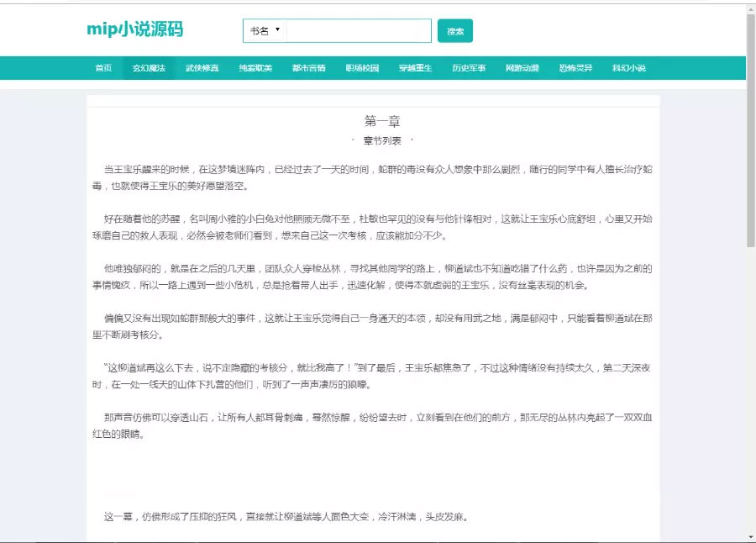Click the vertical scrollbar thumb
This screenshot has height=543, width=756.
click(750, 126)
